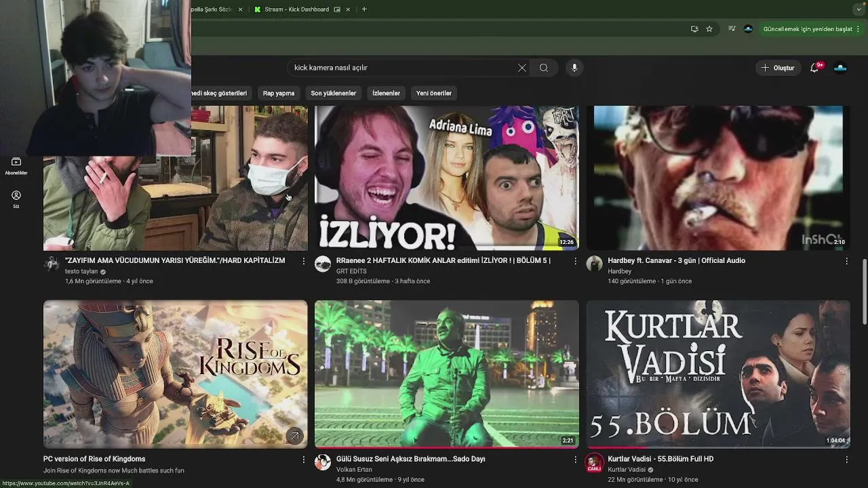Open the Siz profile sidebar item
Screen dimensions: 868x488
(16, 199)
